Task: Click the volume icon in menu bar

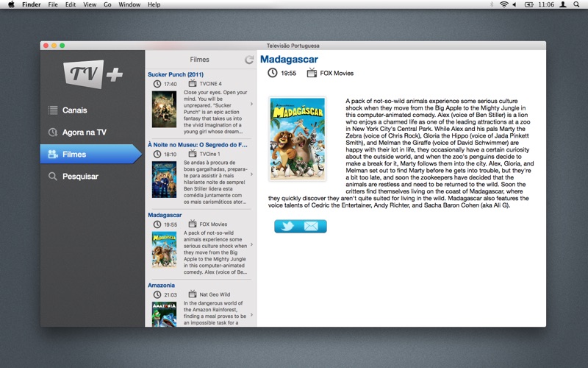Action: coord(515,4)
